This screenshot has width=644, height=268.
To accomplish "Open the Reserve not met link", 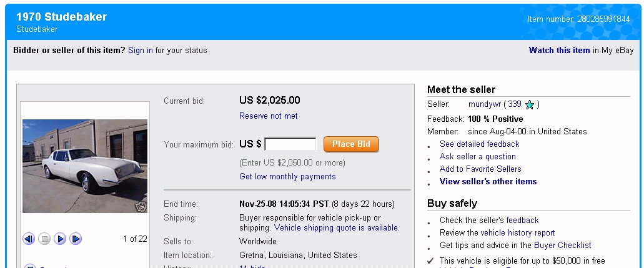I will tap(268, 116).
